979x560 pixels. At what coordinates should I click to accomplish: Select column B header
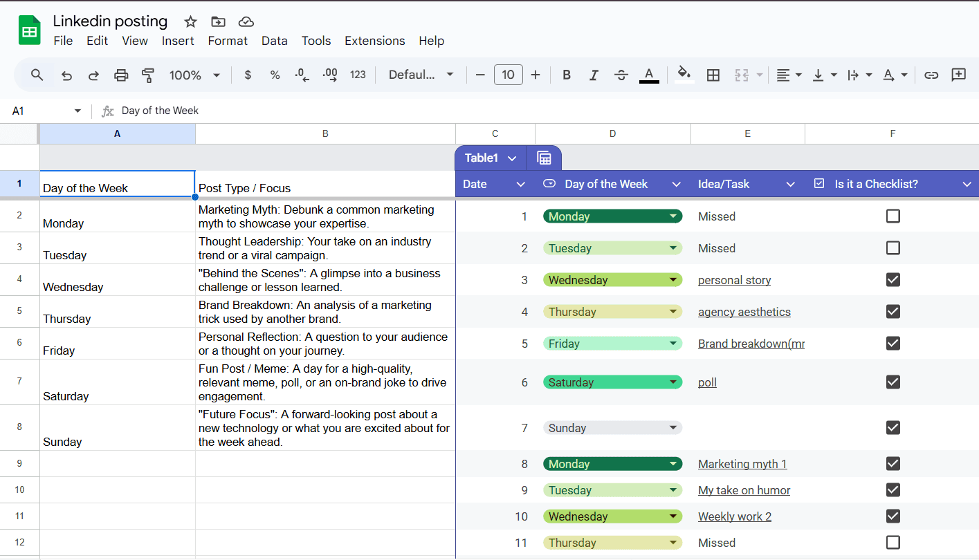tap(325, 134)
